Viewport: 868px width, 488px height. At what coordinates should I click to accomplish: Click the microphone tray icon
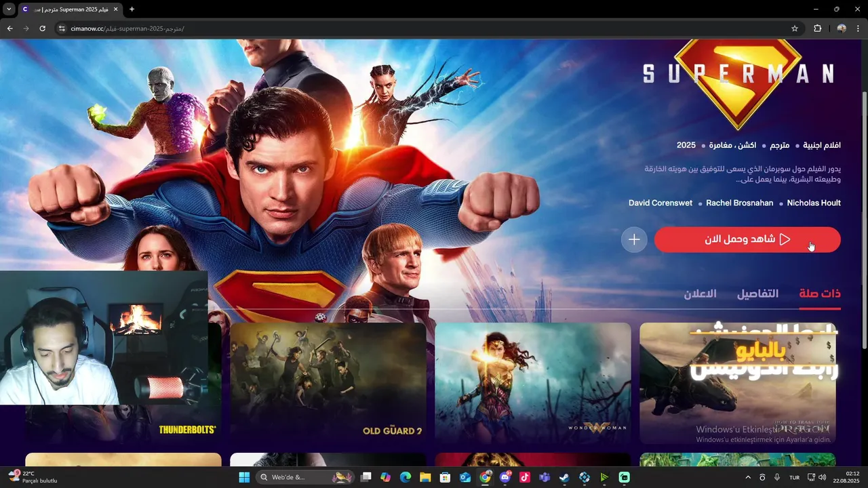(777, 477)
